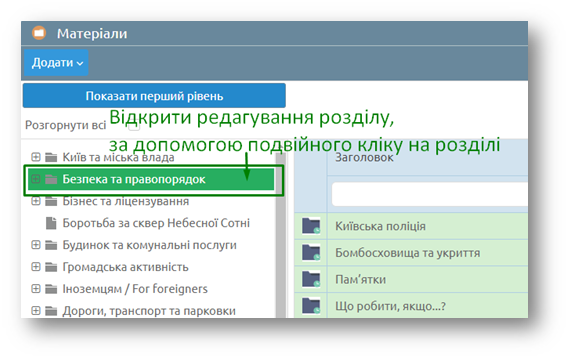Expand Громадська активність node
Screen dimensions: 570x360
click(x=36, y=267)
